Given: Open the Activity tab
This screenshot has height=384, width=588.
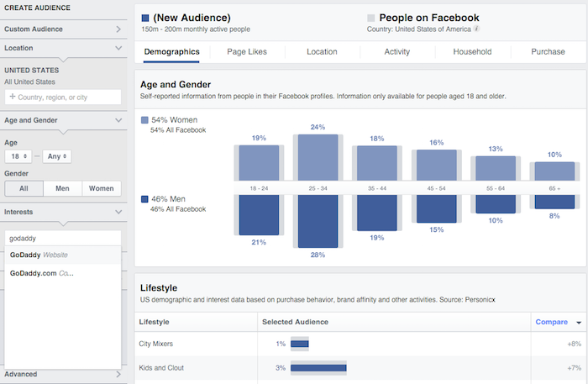Looking at the screenshot, I should point(396,52).
